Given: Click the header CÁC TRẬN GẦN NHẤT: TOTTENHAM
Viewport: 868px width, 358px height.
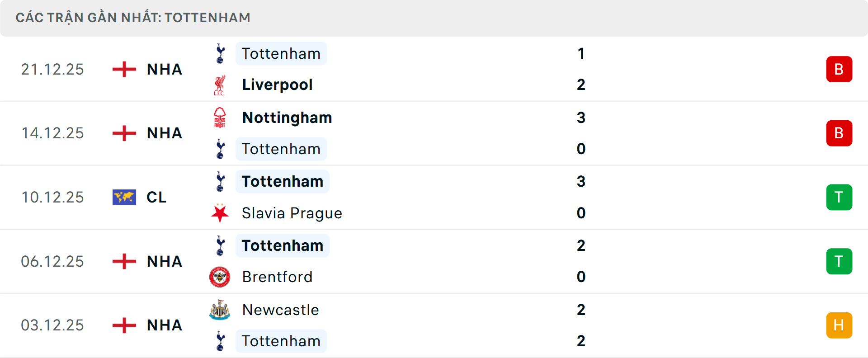Looking at the screenshot, I should point(133,18).
